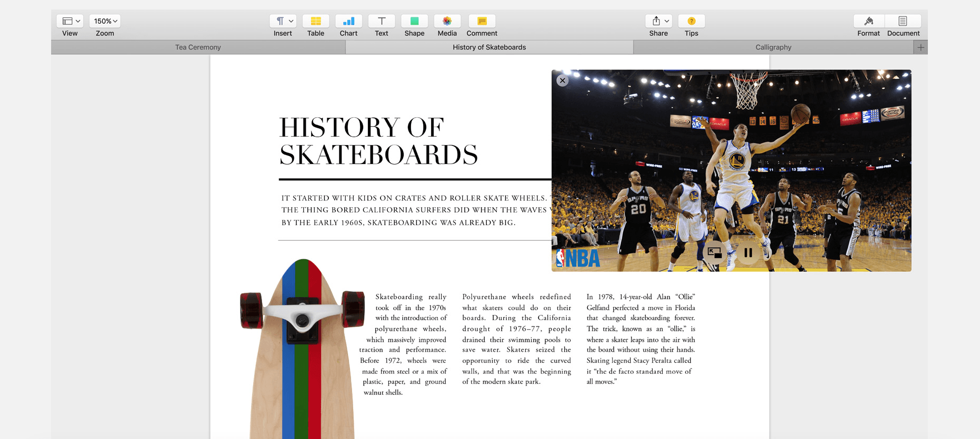Open the Share menu

coord(658,22)
